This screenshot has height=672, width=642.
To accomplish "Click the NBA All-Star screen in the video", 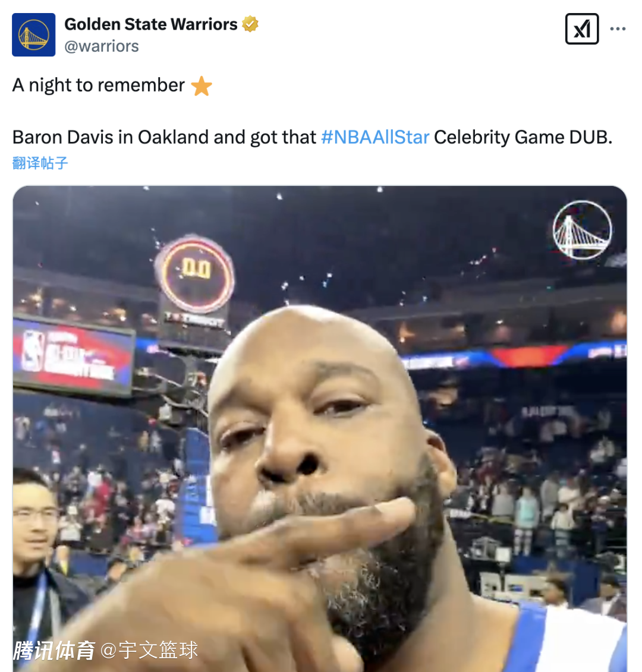I will click(73, 356).
